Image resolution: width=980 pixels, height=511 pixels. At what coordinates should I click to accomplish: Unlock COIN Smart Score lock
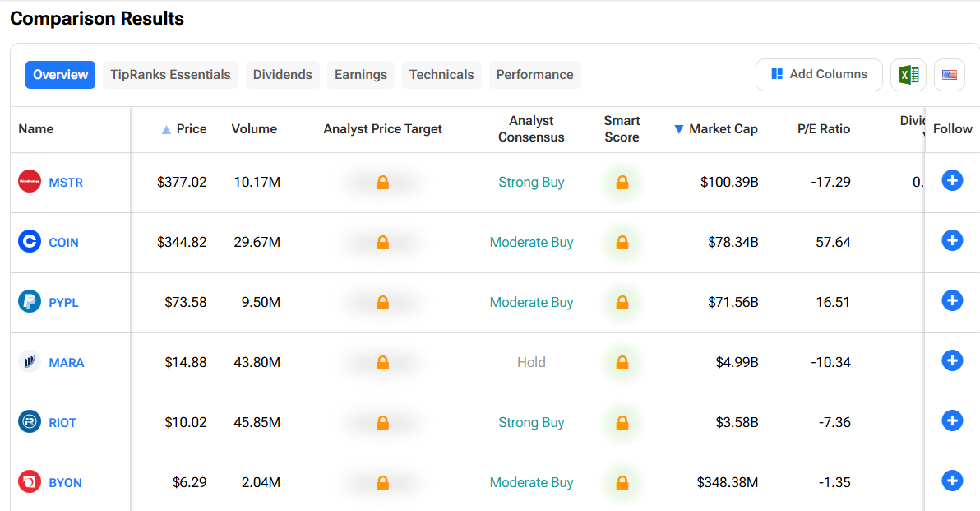point(622,242)
